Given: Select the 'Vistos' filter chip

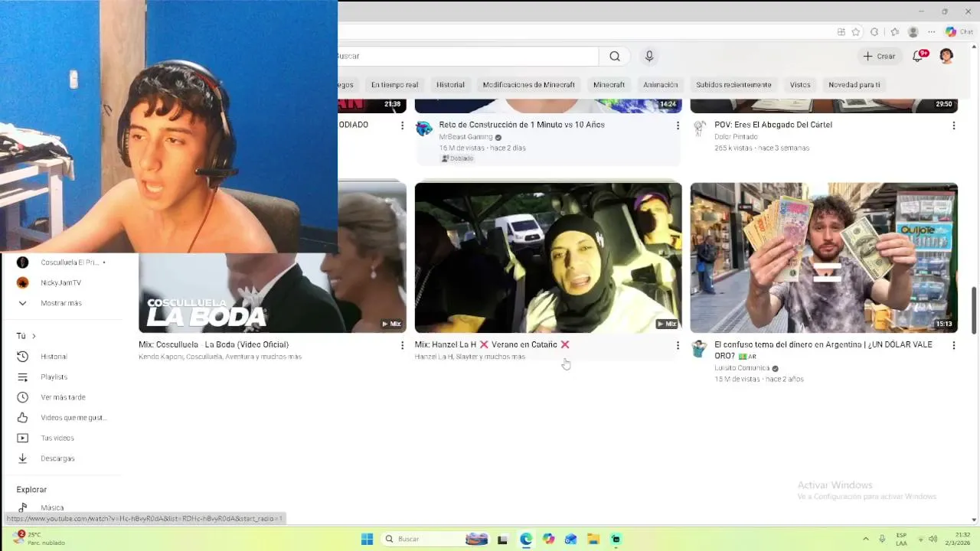Looking at the screenshot, I should click(x=800, y=85).
